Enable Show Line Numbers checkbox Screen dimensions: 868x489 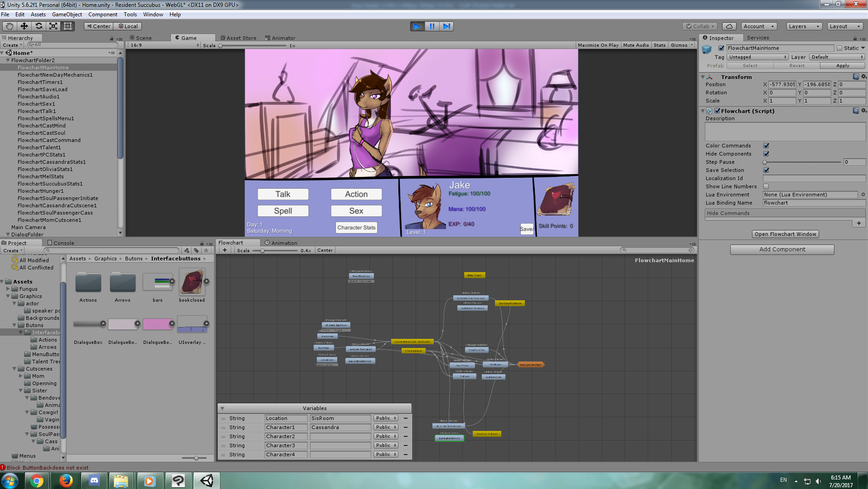pos(766,186)
